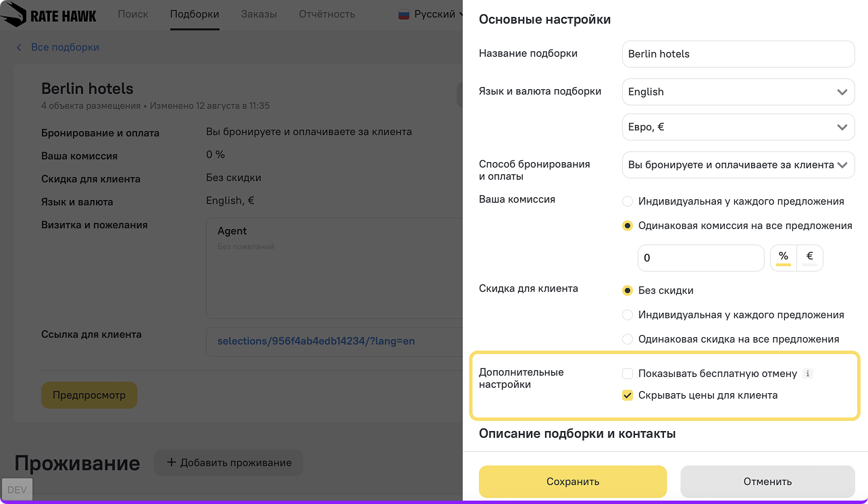This screenshot has height=504, width=868.
Task: Click the back arrow to all selections
Action: click(x=19, y=47)
